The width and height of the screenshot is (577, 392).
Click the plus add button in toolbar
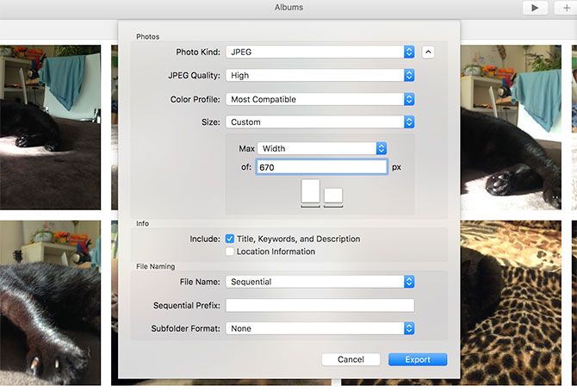[564, 8]
